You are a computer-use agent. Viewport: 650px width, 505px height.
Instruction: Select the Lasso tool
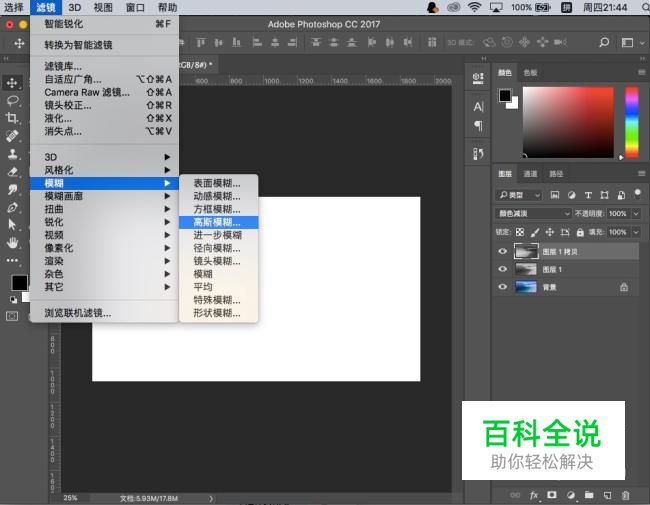tap(13, 101)
